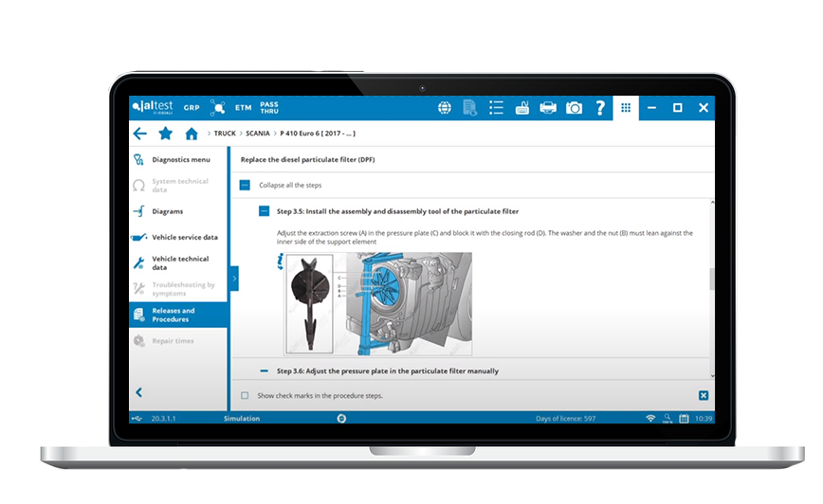The image size is (823, 504).
Task: Click the DPF tool diagram image
Action: point(378,290)
